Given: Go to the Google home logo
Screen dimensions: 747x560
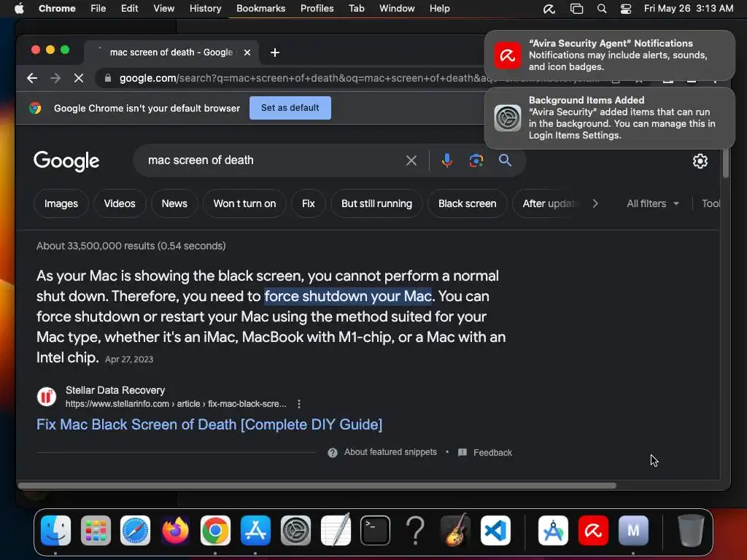Looking at the screenshot, I should click(x=66, y=161).
